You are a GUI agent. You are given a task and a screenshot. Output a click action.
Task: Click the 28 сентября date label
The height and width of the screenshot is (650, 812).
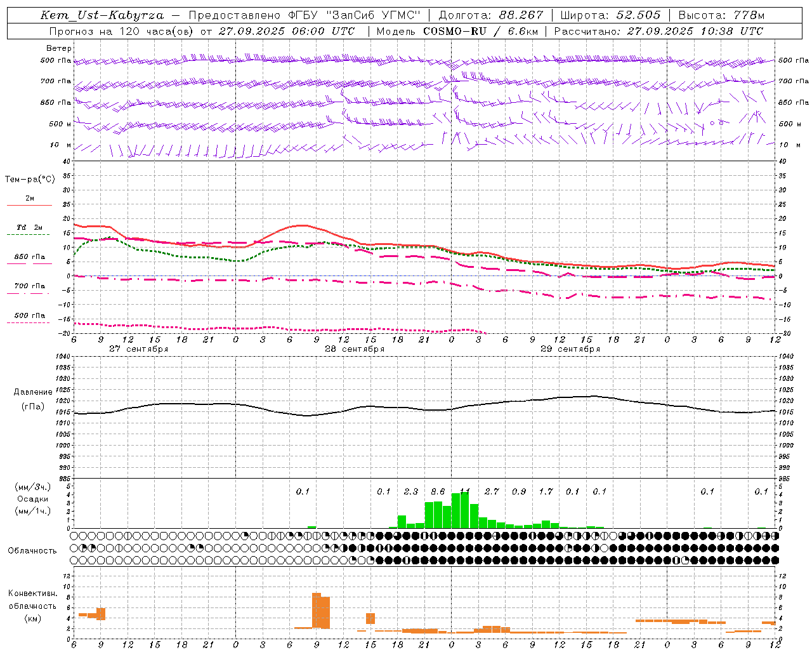point(355,349)
